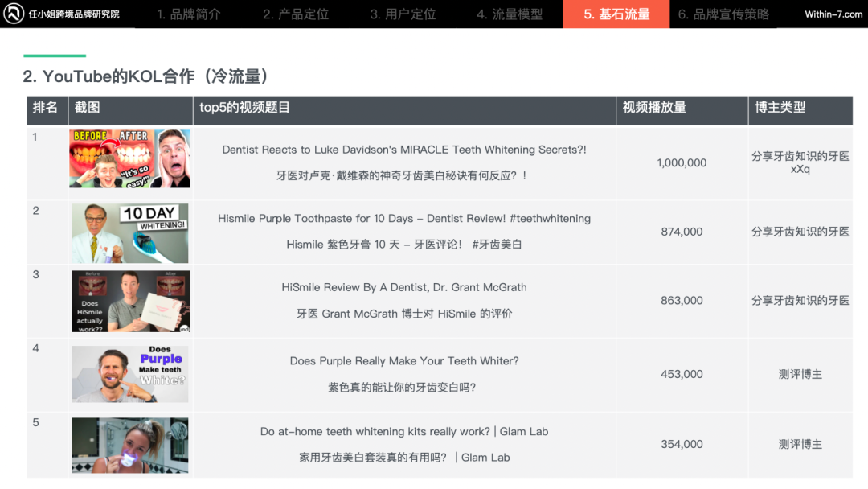Click title 'Hismile Purple Toothpaste for 10 Days'
868x489 pixels.
[404, 218]
